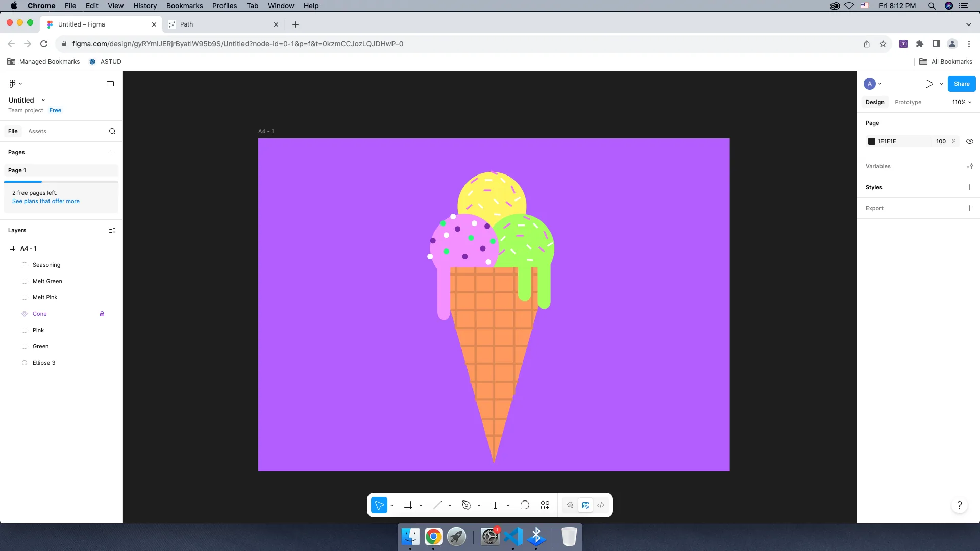The height and width of the screenshot is (551, 980).
Task: Select the Move tool in the toolbar
Action: click(379, 505)
